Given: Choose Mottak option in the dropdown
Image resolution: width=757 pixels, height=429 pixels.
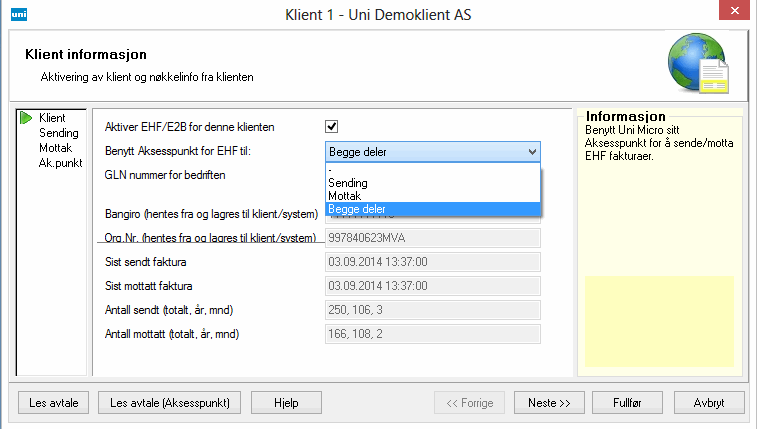Looking at the screenshot, I should [345, 196].
